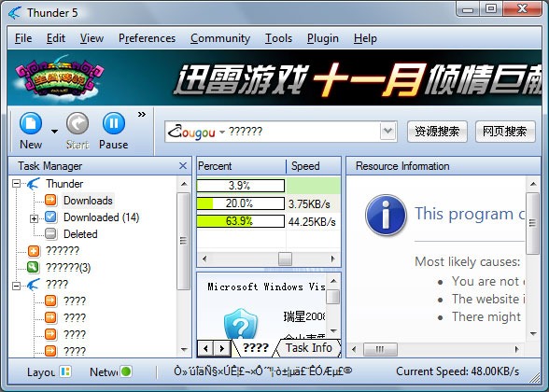Image resolution: width=549 pixels, height=392 pixels.
Task: Open the Help menu
Action: (365, 37)
